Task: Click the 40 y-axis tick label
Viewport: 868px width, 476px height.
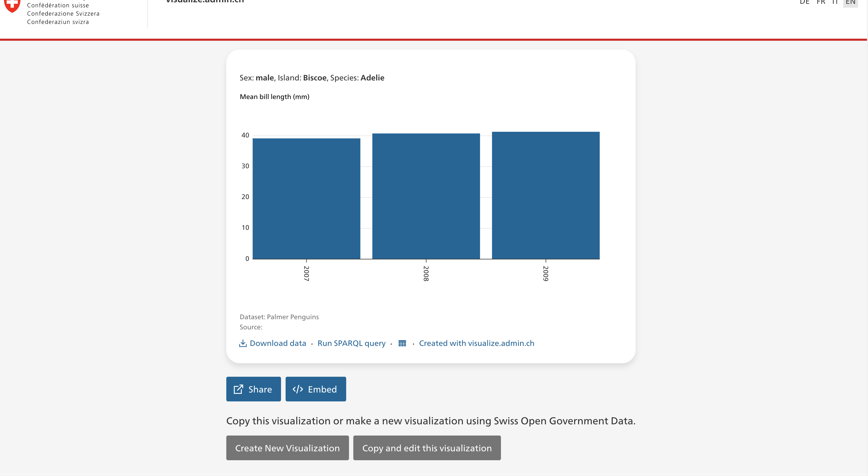Action: [x=245, y=135]
